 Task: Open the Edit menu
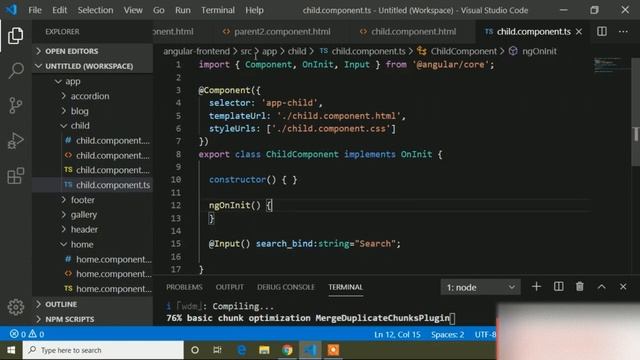[x=60, y=10]
